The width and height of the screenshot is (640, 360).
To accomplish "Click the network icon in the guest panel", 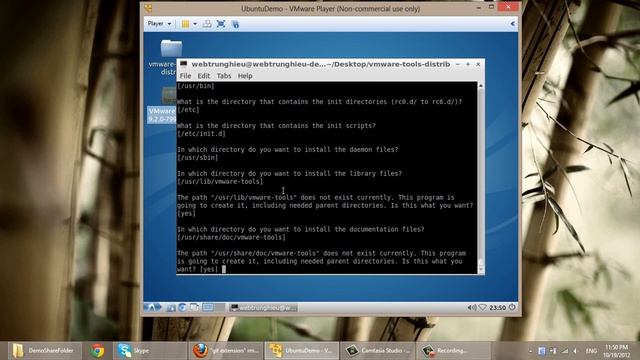I will point(482,307).
